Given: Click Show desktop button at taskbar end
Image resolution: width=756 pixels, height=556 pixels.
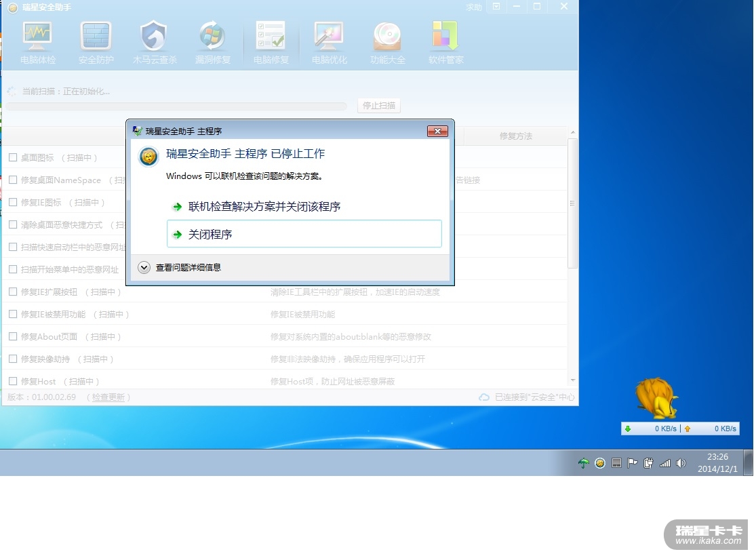Looking at the screenshot, I should click(x=749, y=463).
